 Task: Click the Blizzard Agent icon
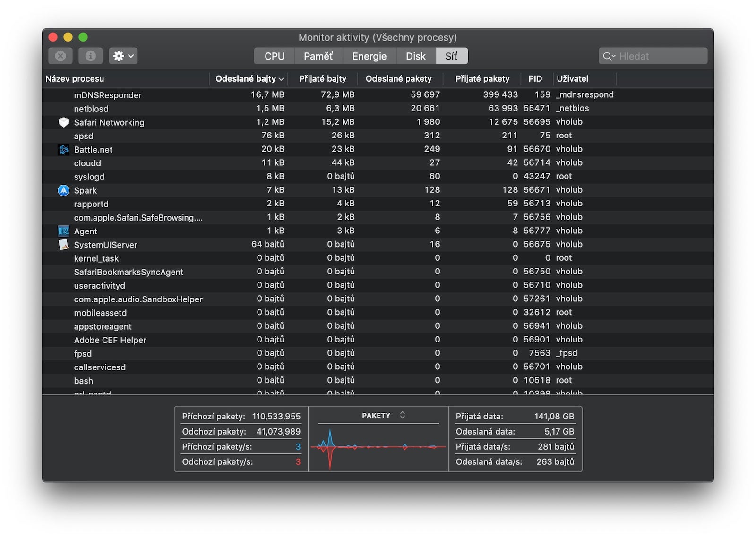tap(63, 231)
